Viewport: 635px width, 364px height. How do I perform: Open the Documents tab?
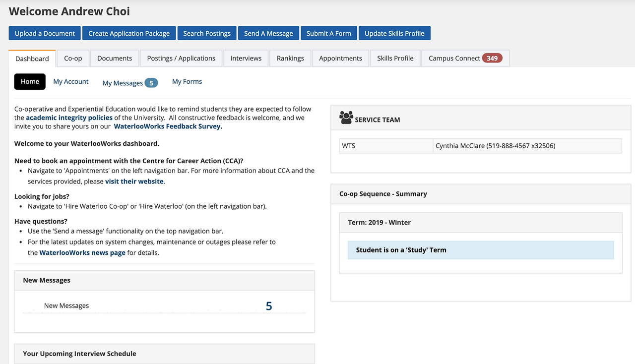[115, 58]
